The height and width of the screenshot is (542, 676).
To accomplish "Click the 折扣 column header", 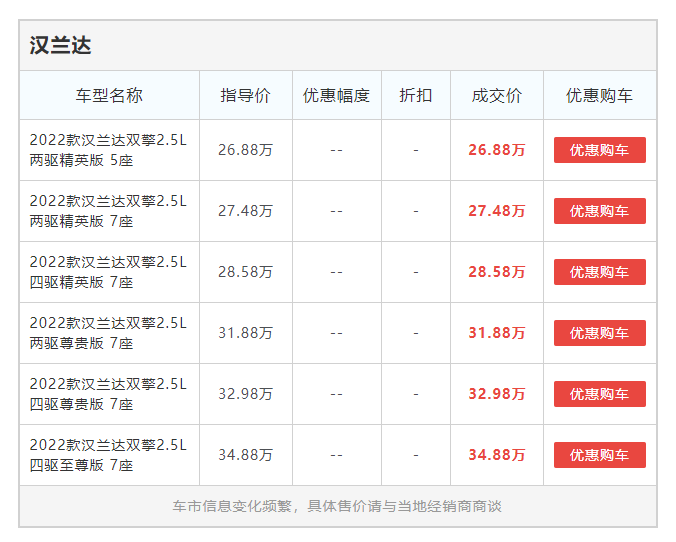I will (416, 95).
